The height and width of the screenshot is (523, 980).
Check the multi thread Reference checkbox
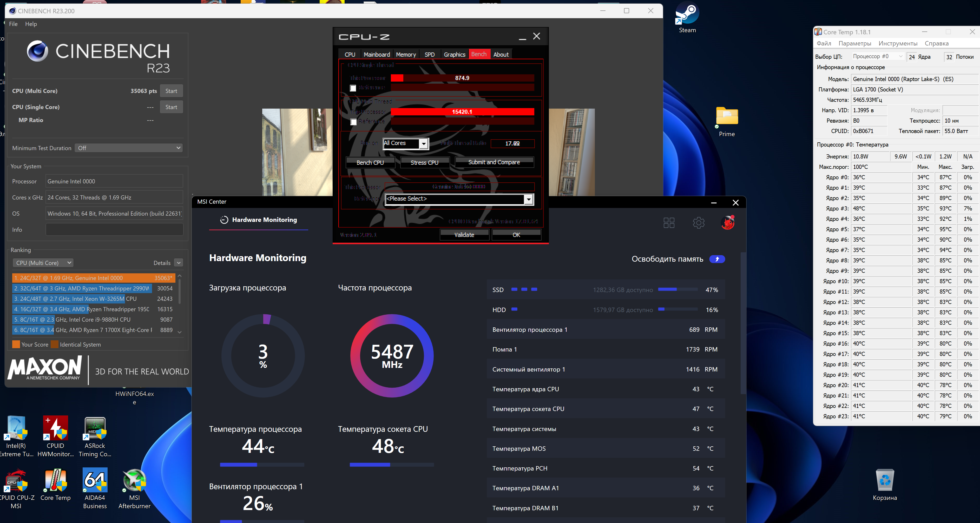(x=353, y=122)
